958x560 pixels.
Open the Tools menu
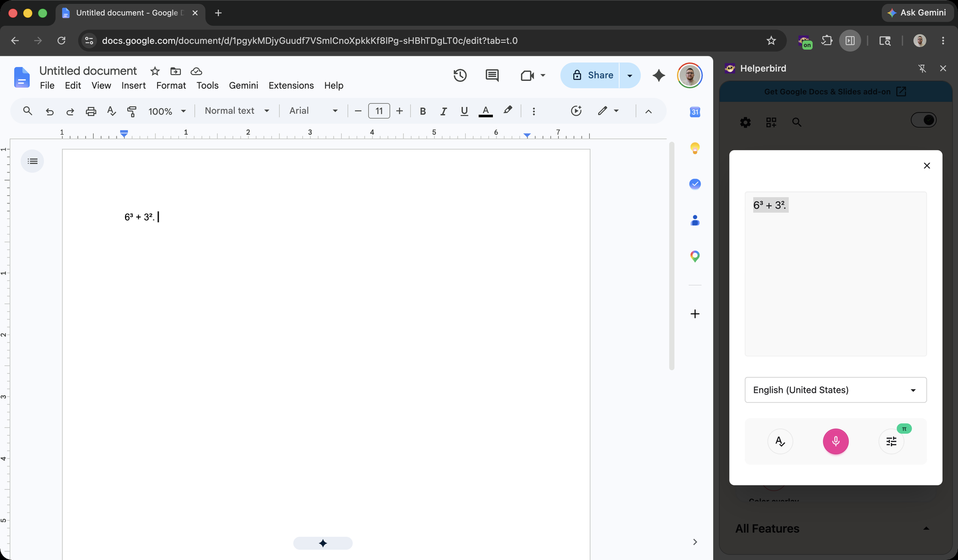coord(208,86)
